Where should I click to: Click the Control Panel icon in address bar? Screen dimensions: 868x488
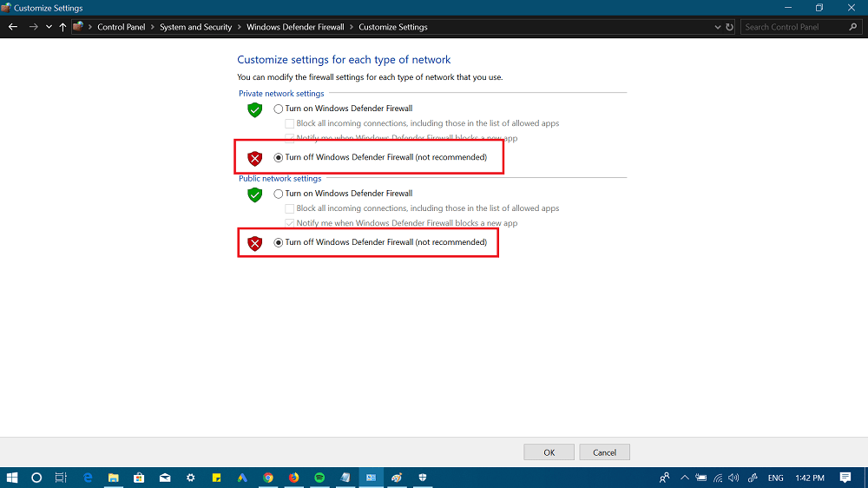[78, 27]
